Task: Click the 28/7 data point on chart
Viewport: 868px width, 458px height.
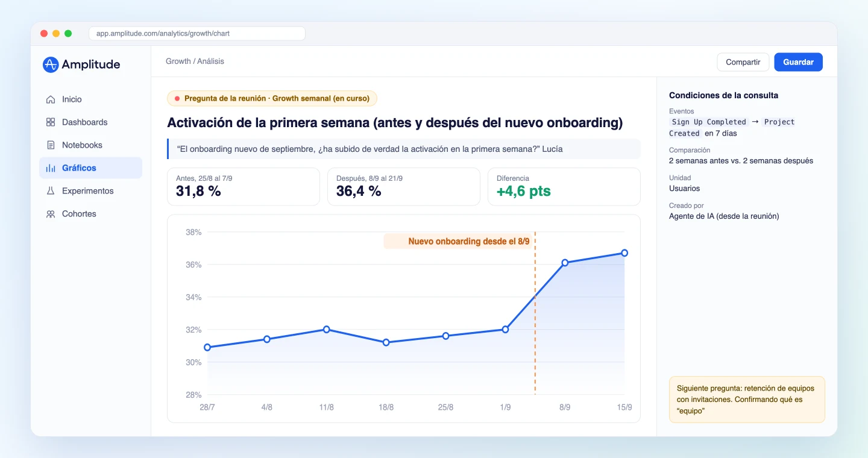Action: tap(207, 347)
